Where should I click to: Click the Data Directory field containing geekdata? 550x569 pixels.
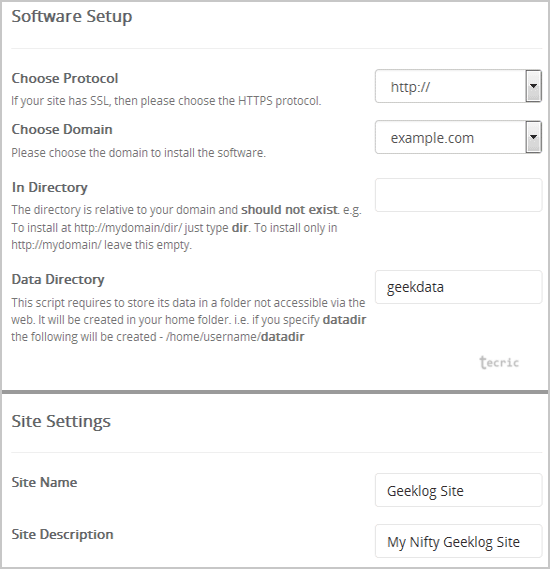(x=459, y=287)
